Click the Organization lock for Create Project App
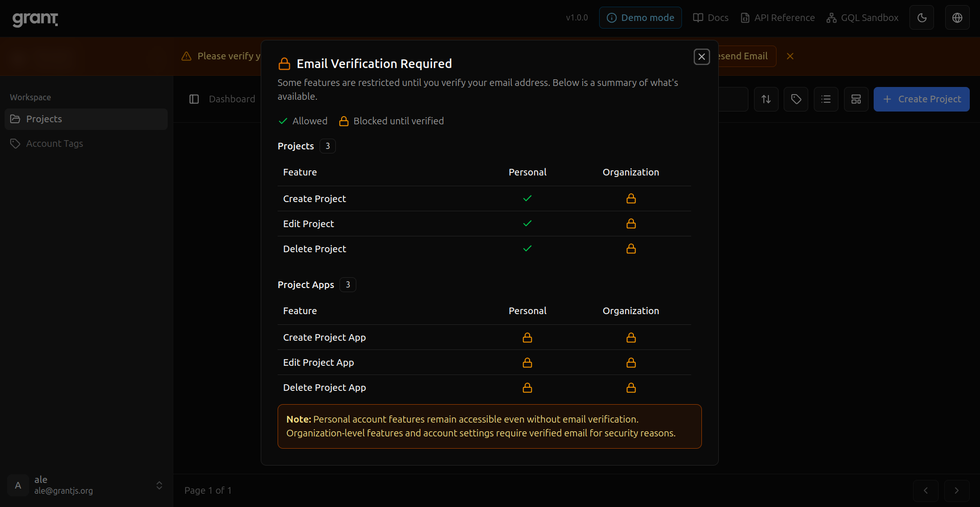 click(x=631, y=338)
